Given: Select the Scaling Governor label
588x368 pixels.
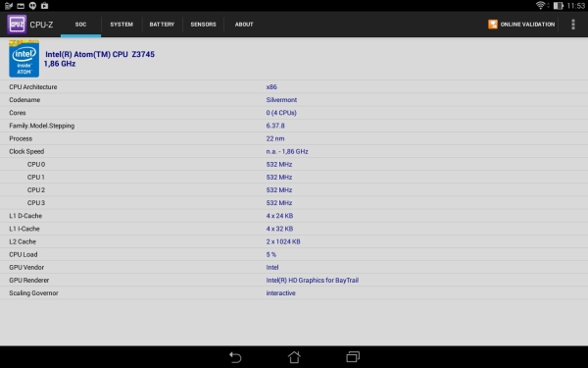Looking at the screenshot, I should (x=33, y=292).
